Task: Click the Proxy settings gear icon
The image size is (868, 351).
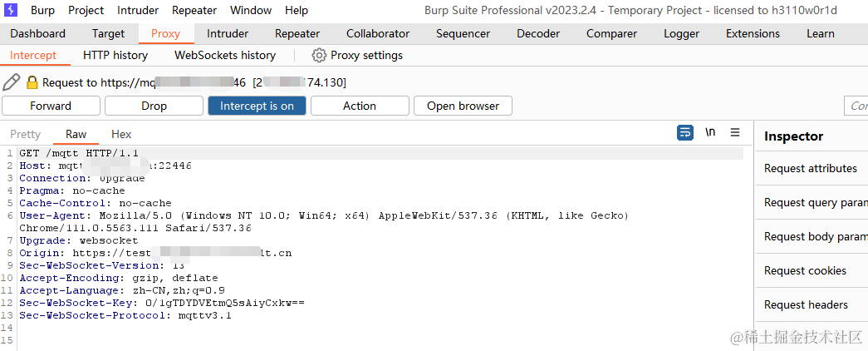Action: 319,56
